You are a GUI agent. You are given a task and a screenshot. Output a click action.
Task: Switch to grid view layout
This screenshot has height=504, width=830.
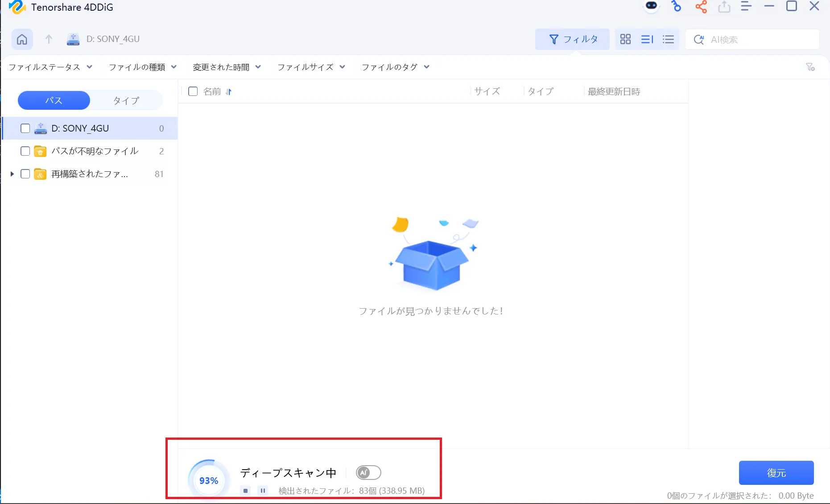pyautogui.click(x=625, y=39)
